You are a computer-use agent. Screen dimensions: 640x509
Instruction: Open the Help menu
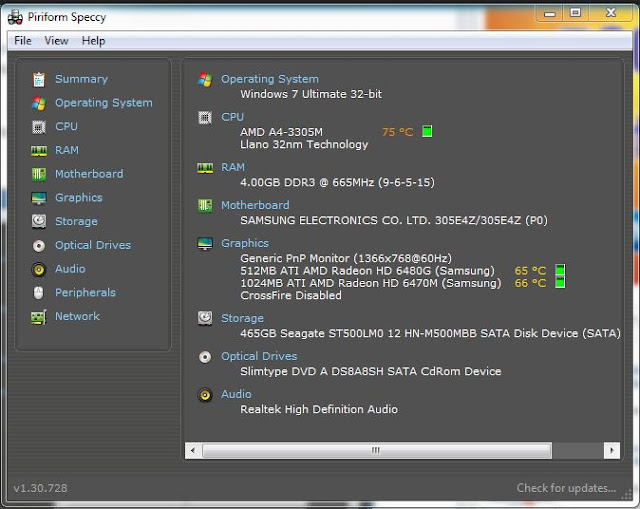point(93,41)
